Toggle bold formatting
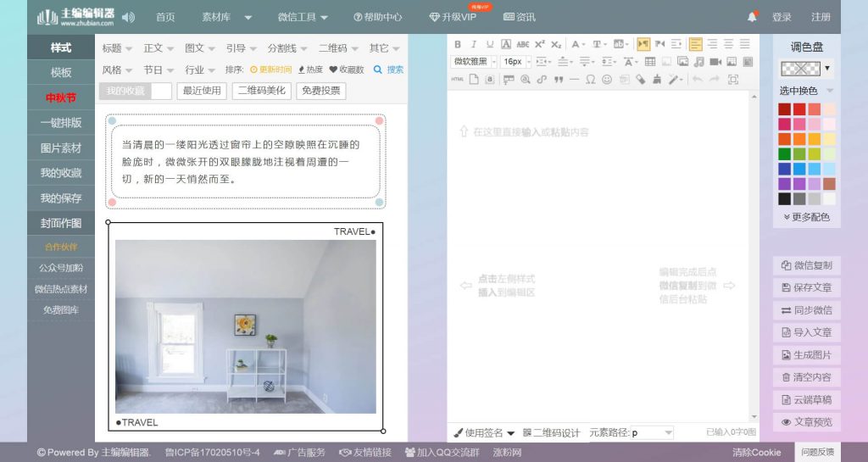The height and width of the screenshot is (462, 868). [458, 44]
